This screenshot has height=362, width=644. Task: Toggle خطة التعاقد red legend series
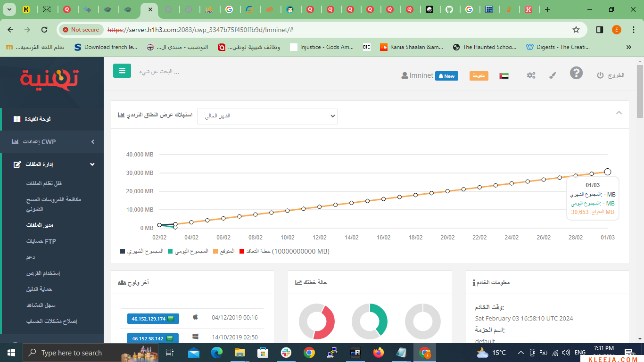pos(284,251)
